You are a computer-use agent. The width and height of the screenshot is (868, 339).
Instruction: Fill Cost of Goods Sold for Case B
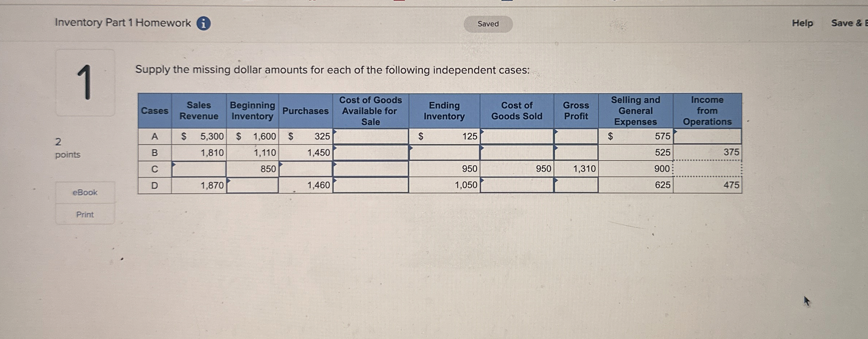517,153
